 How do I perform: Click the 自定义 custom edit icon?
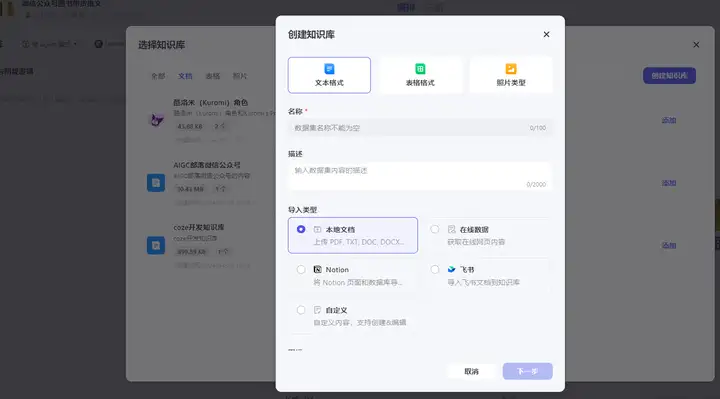point(317,310)
